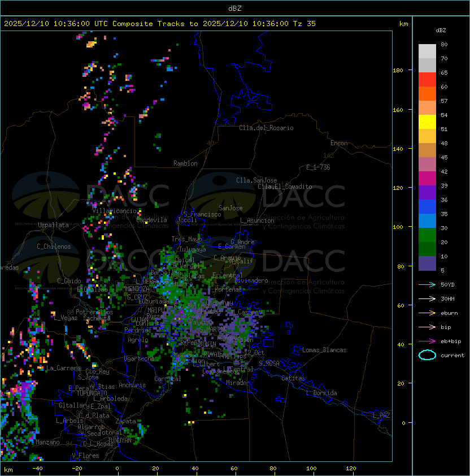Click the 'Zapata' place label
Viewport: 470px width, 476px height.
point(125,421)
